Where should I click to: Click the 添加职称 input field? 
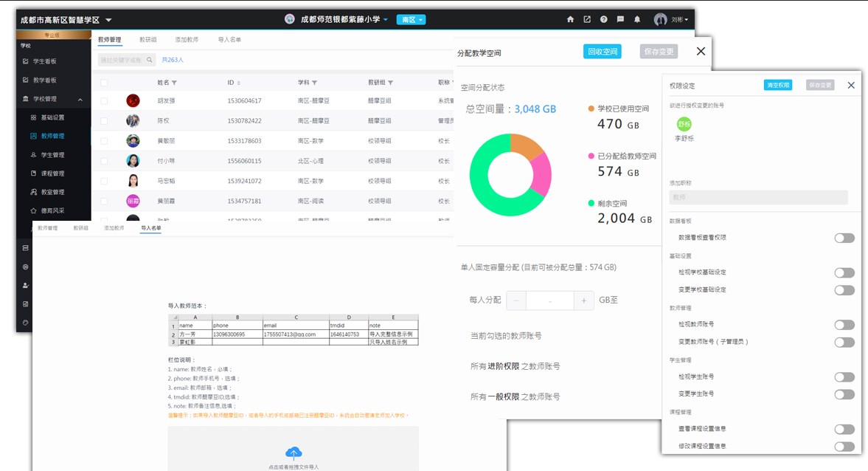pos(758,198)
